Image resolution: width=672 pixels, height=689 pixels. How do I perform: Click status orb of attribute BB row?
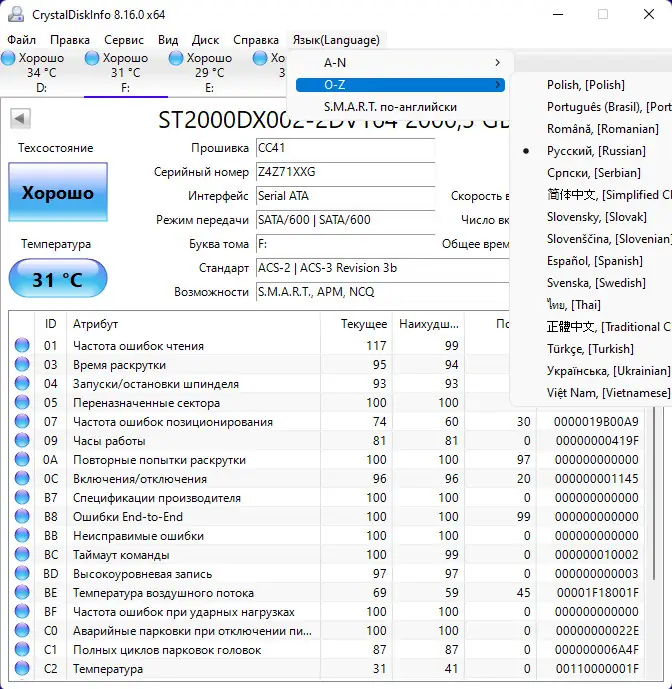tap(22, 535)
